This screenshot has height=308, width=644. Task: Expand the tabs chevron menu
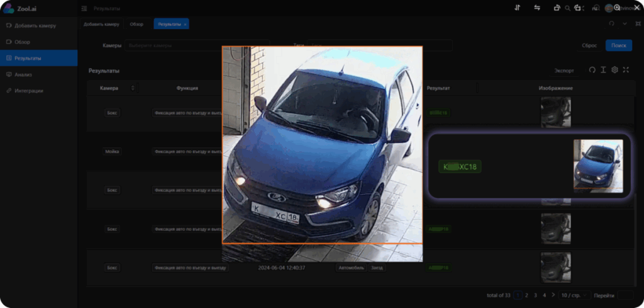(625, 24)
